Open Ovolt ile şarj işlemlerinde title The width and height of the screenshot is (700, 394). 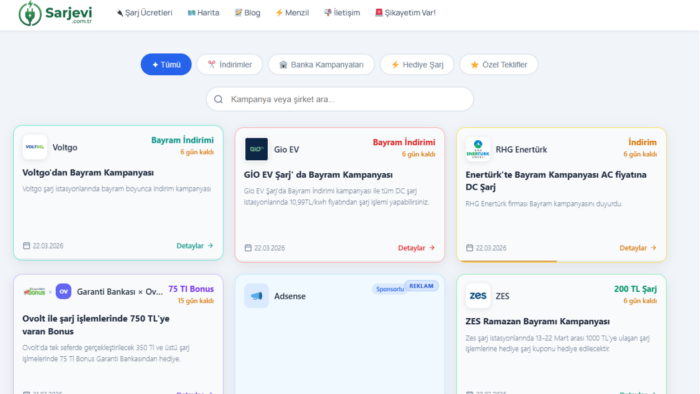[x=96, y=325]
